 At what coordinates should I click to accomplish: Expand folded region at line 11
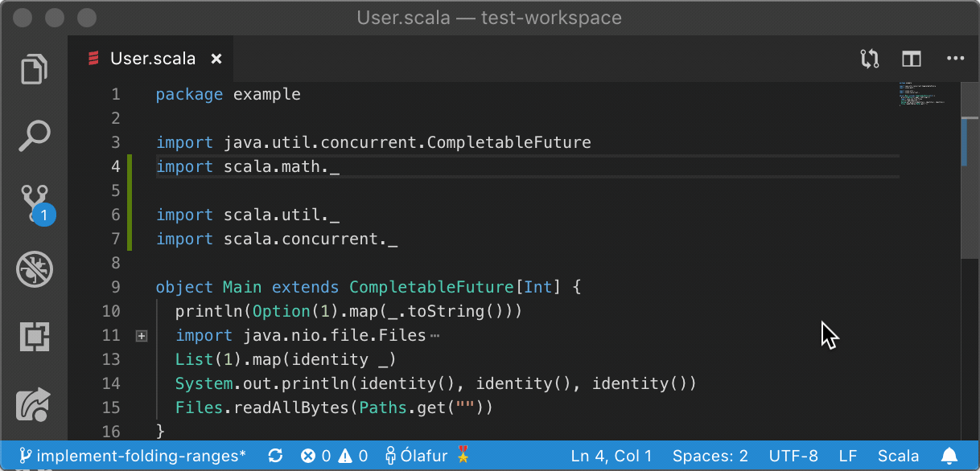142,336
